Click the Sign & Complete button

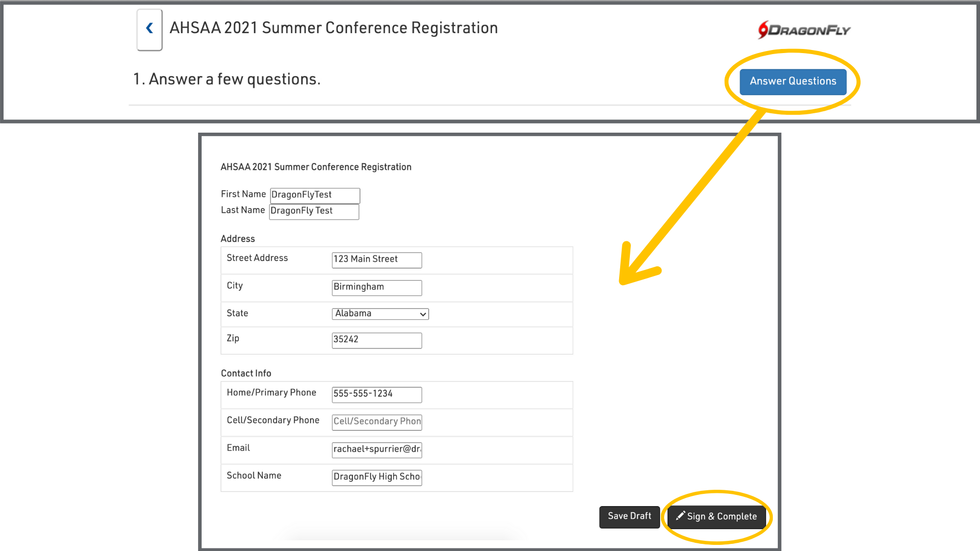click(717, 517)
